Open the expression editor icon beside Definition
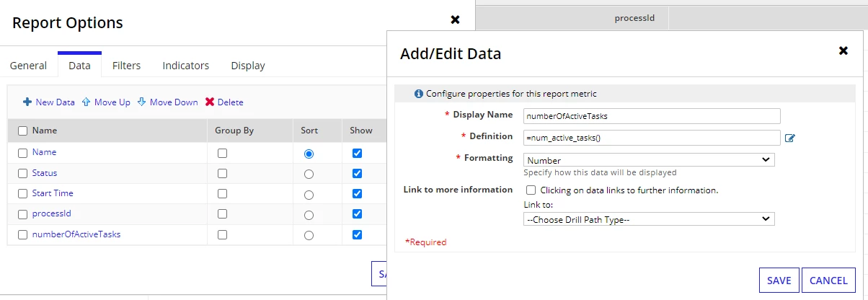Viewport: 868px width, 300px height. click(x=790, y=138)
